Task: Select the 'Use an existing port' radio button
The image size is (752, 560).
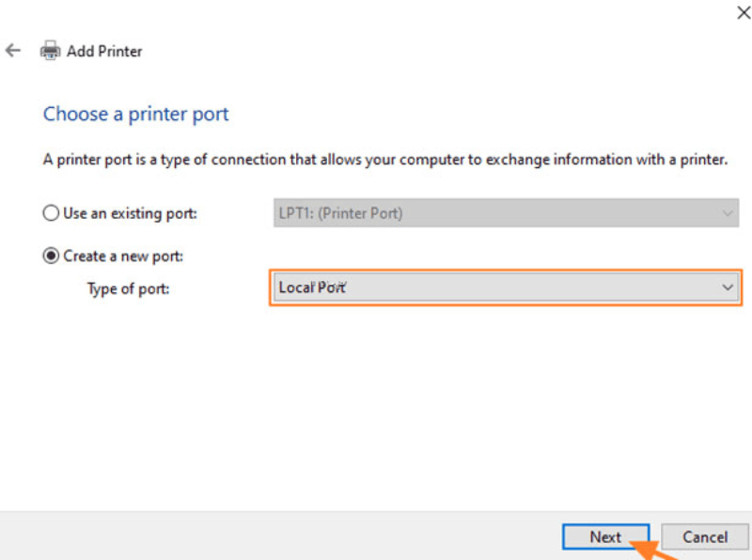Action: tap(51, 213)
